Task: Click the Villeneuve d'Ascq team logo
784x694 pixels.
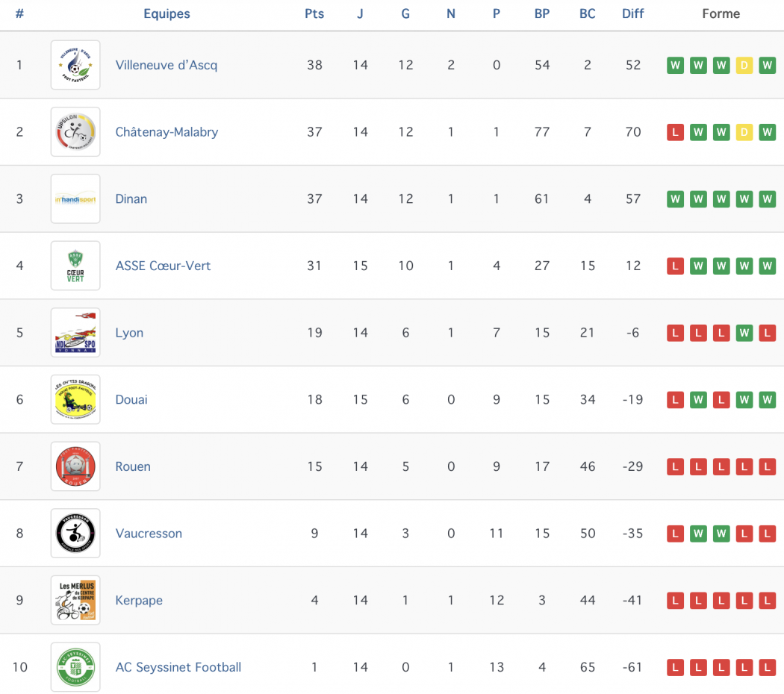Action: click(75, 65)
